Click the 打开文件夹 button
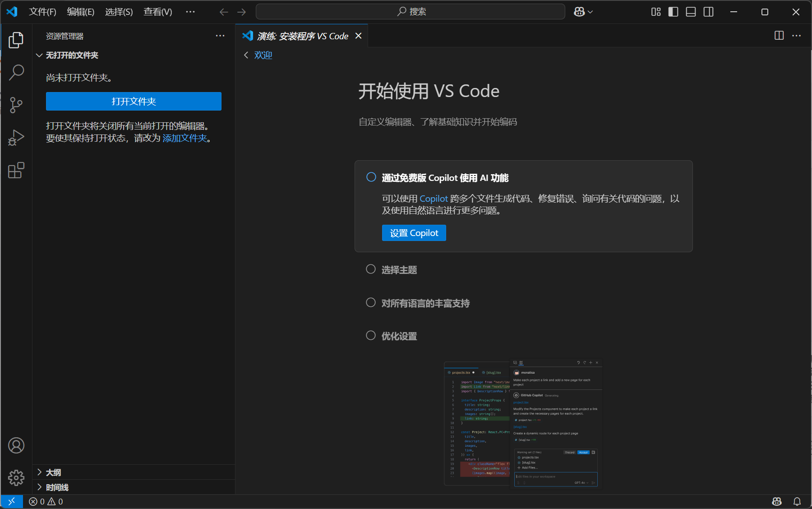 click(134, 102)
